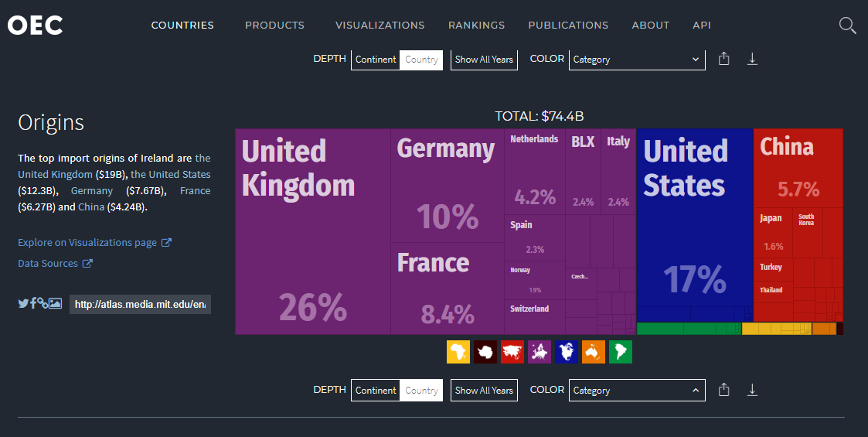868x437 pixels.
Task: Click the orange Oceania treemap strip
Action: coord(824,329)
